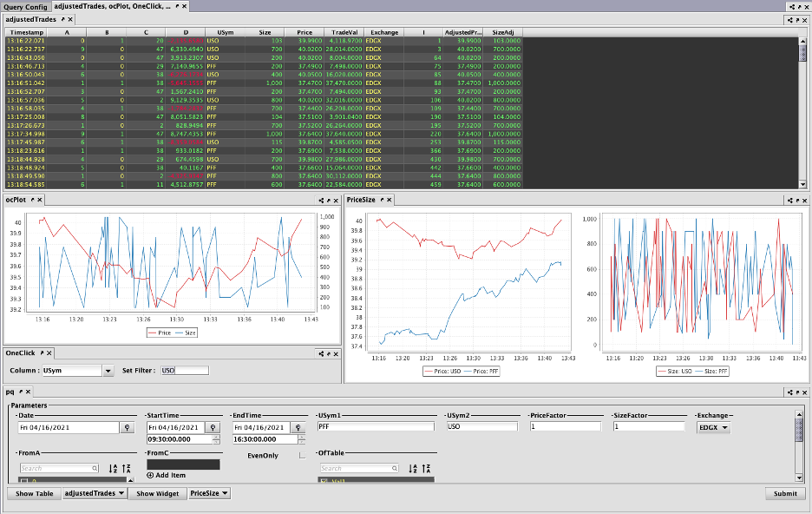Sort OfTable list A to Z
812x514 pixels.
413,468
